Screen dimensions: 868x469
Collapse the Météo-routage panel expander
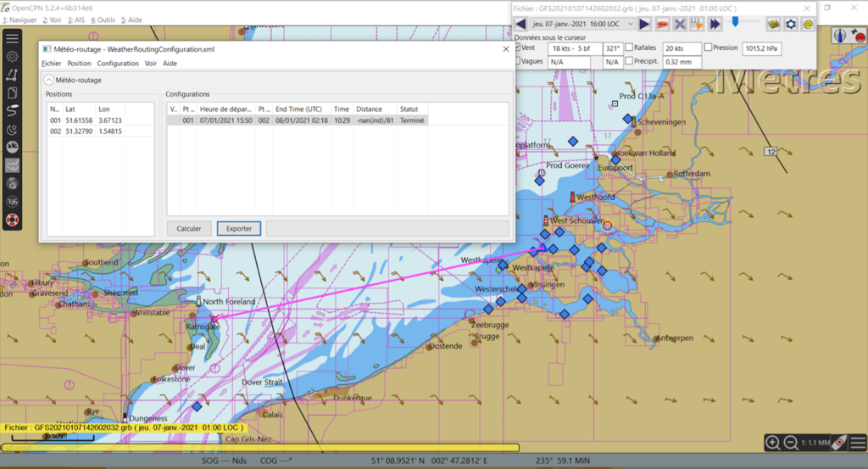[x=49, y=80]
